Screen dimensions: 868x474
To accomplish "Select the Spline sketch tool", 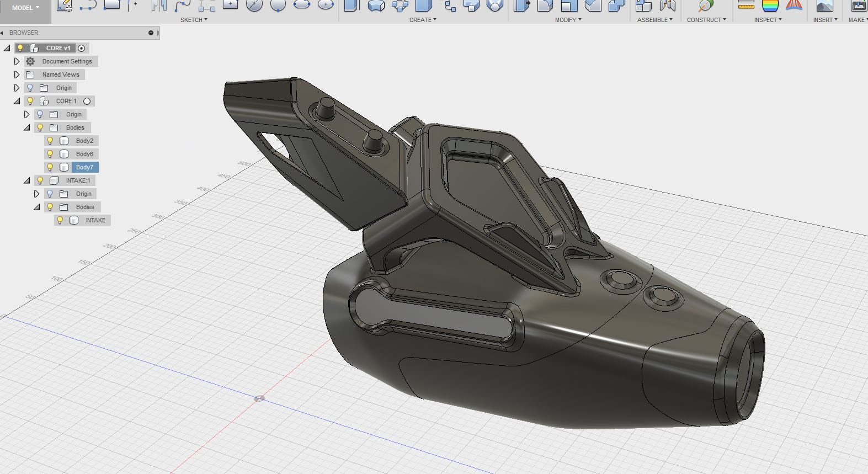I will point(183,6).
